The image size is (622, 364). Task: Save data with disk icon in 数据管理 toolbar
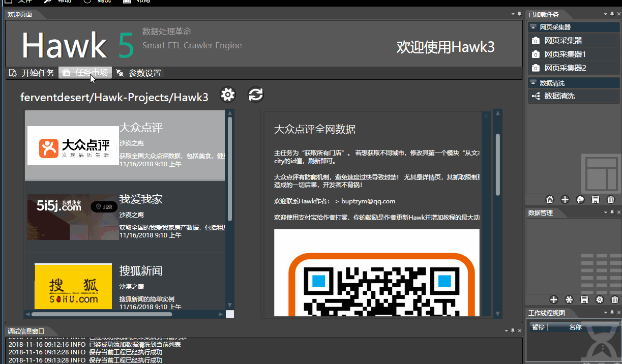point(584,300)
